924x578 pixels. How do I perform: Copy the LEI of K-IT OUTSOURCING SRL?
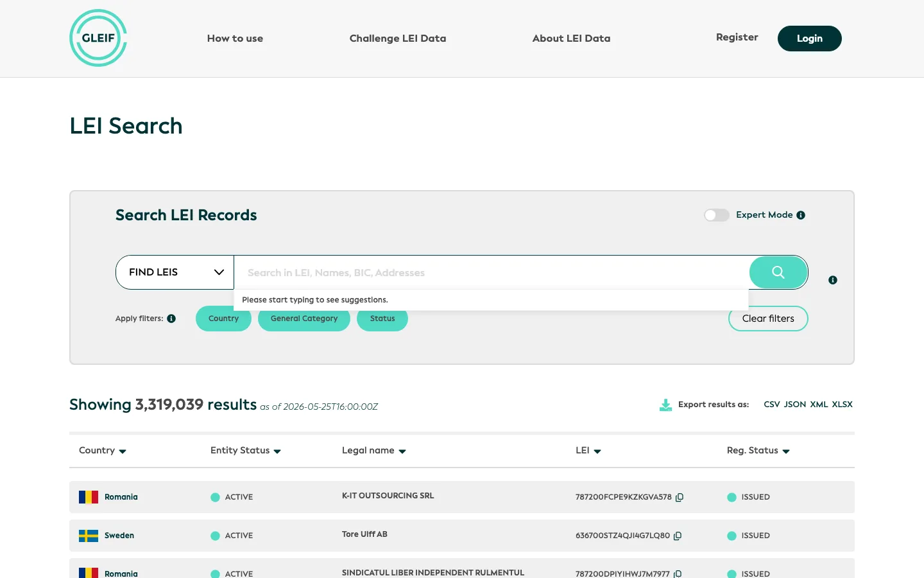tap(680, 497)
